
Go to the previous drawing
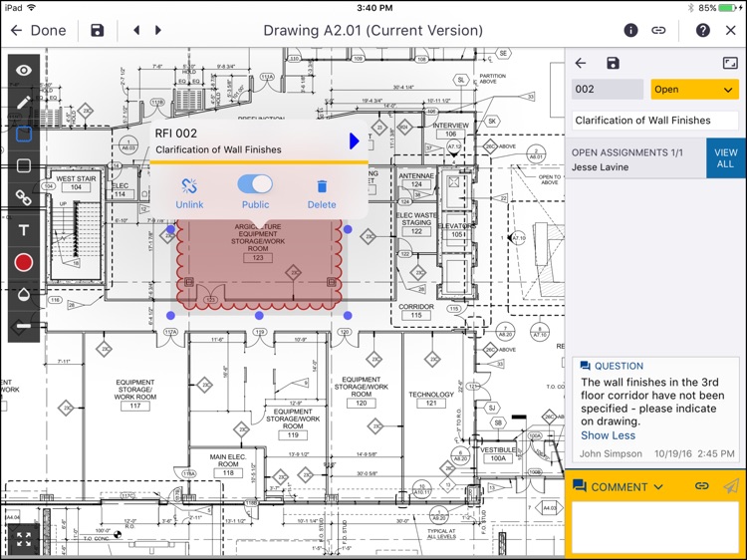pyautogui.click(x=136, y=31)
